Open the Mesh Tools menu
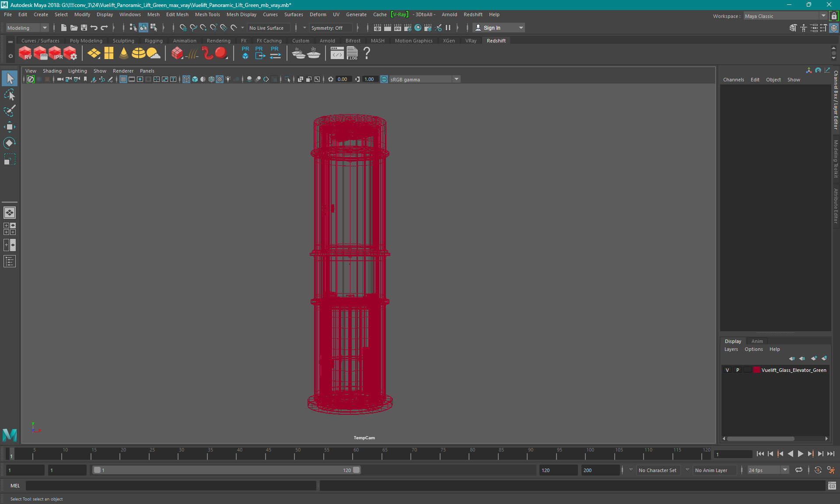Image resolution: width=840 pixels, height=504 pixels. tap(207, 14)
